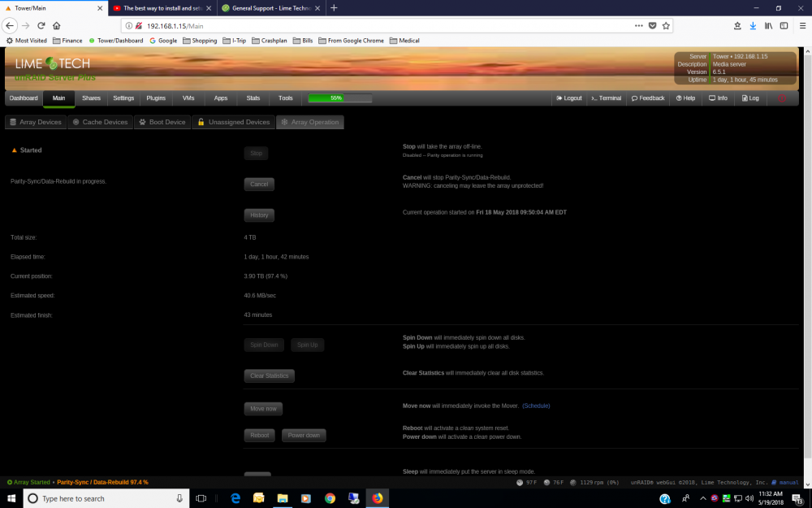Show hidden system tray icons
The width and height of the screenshot is (812, 508).
point(702,498)
